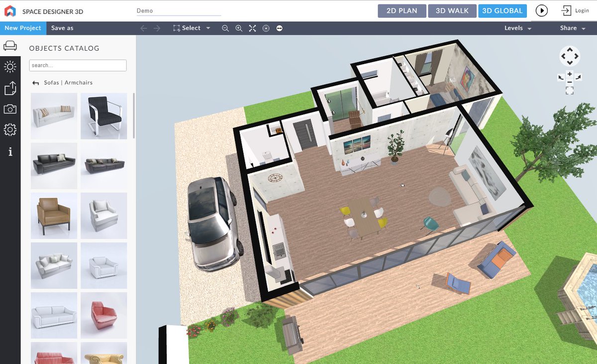
Task: Pan view up with navigation arrow
Action: (570, 49)
